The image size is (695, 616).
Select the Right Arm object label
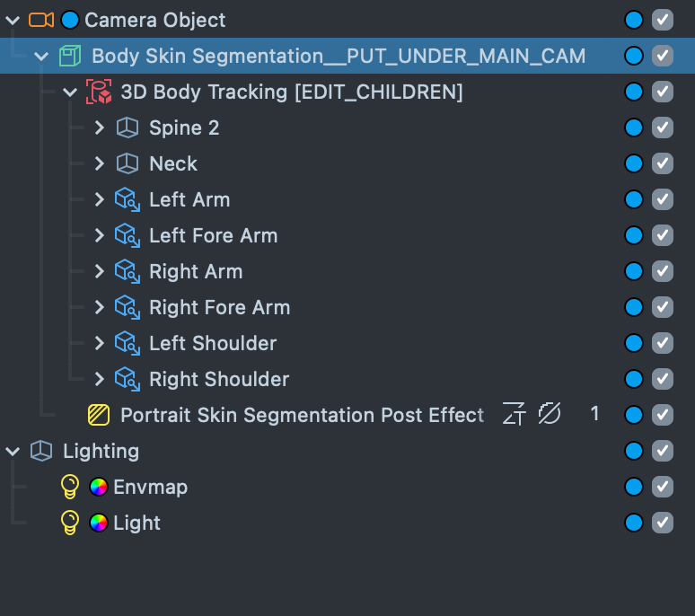[x=196, y=271]
